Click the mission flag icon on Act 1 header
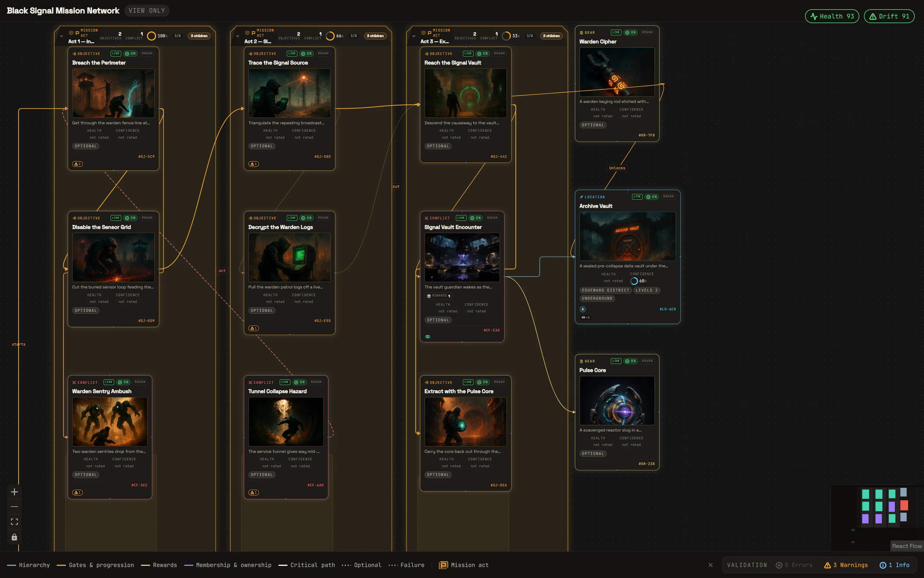 (77, 33)
